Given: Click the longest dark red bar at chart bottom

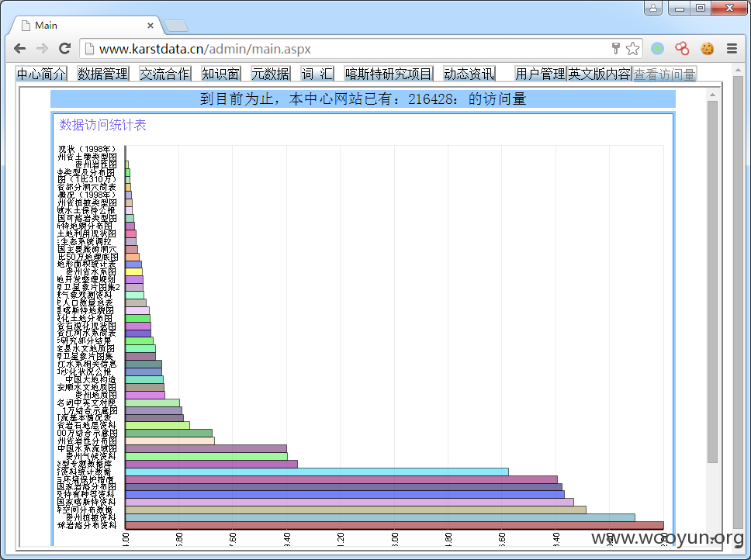Looking at the screenshot, I should [394, 526].
